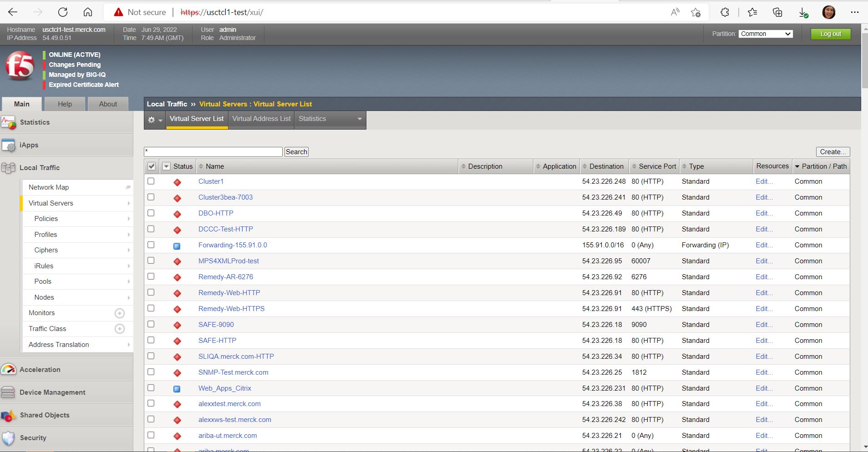Click the Security sidebar icon

coord(9,437)
